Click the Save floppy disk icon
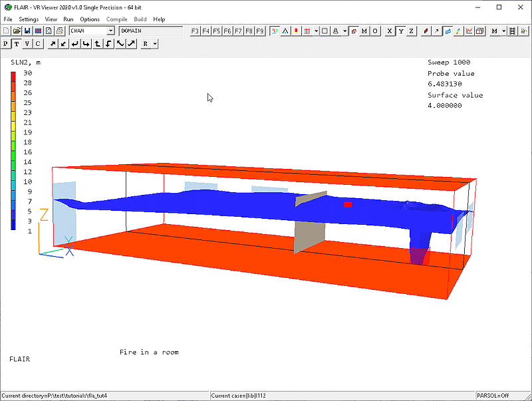Viewport: 532px width, 401px height. (x=27, y=31)
